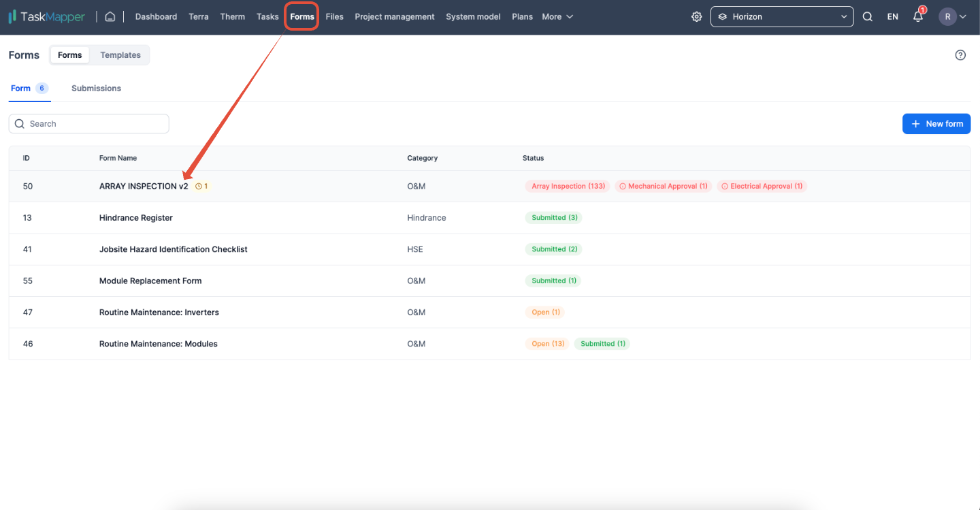Image resolution: width=980 pixels, height=510 pixels.
Task: Open ARRAY INSPECTION v2 form
Action: pyautogui.click(x=144, y=186)
